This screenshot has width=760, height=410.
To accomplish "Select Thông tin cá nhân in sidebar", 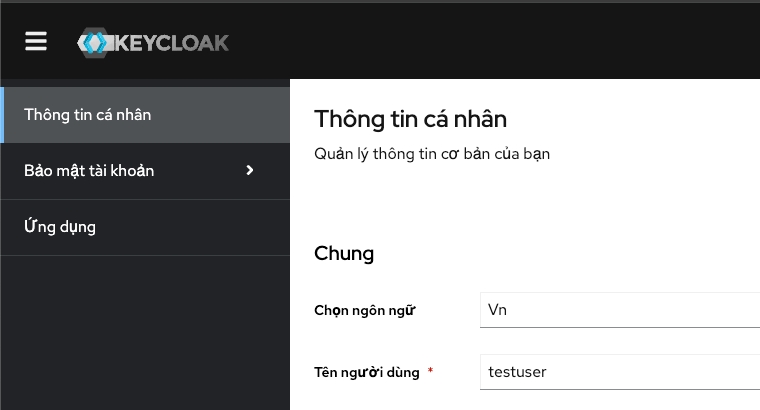I will [88, 114].
